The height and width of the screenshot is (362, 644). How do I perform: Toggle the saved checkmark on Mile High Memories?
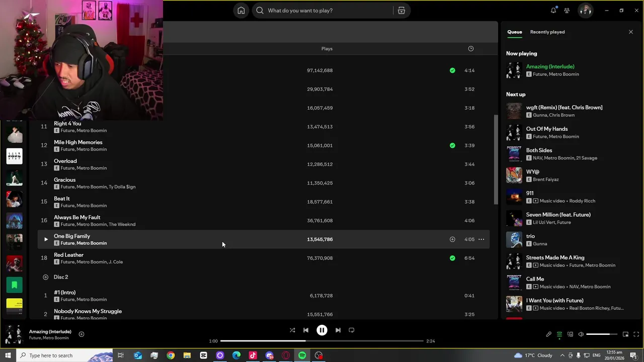(x=452, y=145)
